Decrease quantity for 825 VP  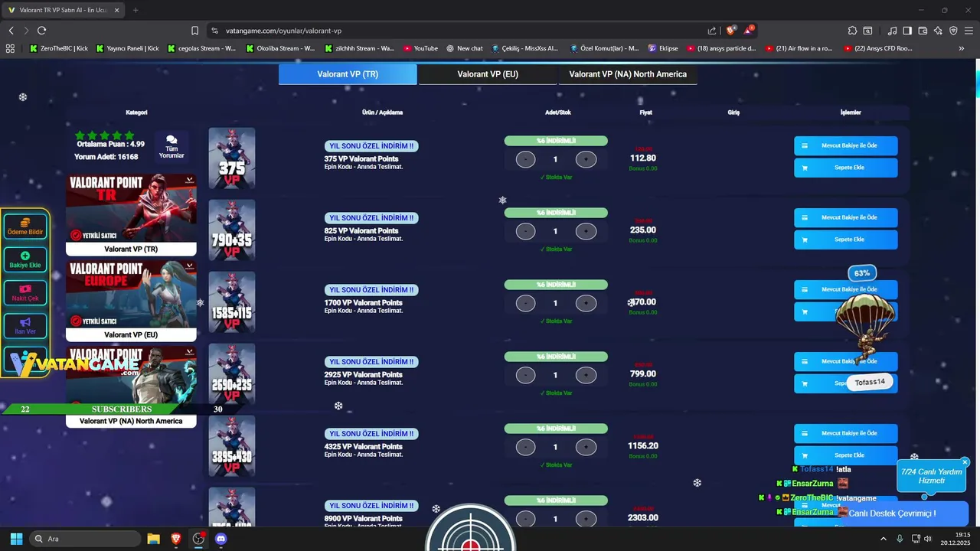point(526,231)
